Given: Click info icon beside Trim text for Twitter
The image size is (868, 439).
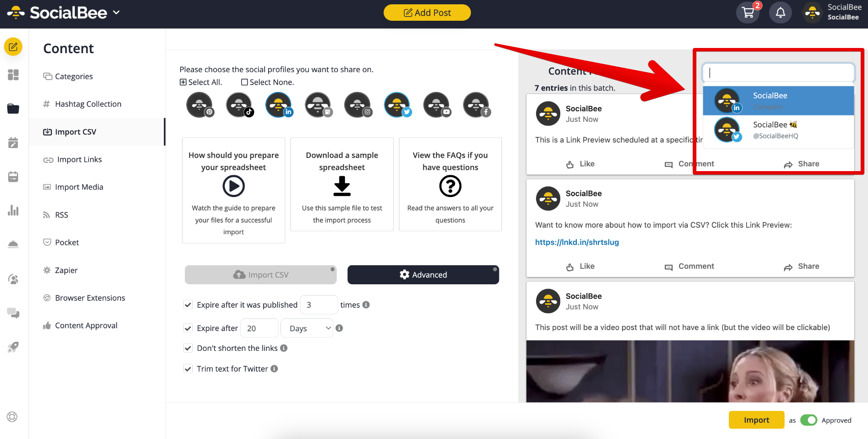Looking at the screenshot, I should pyautogui.click(x=274, y=369).
